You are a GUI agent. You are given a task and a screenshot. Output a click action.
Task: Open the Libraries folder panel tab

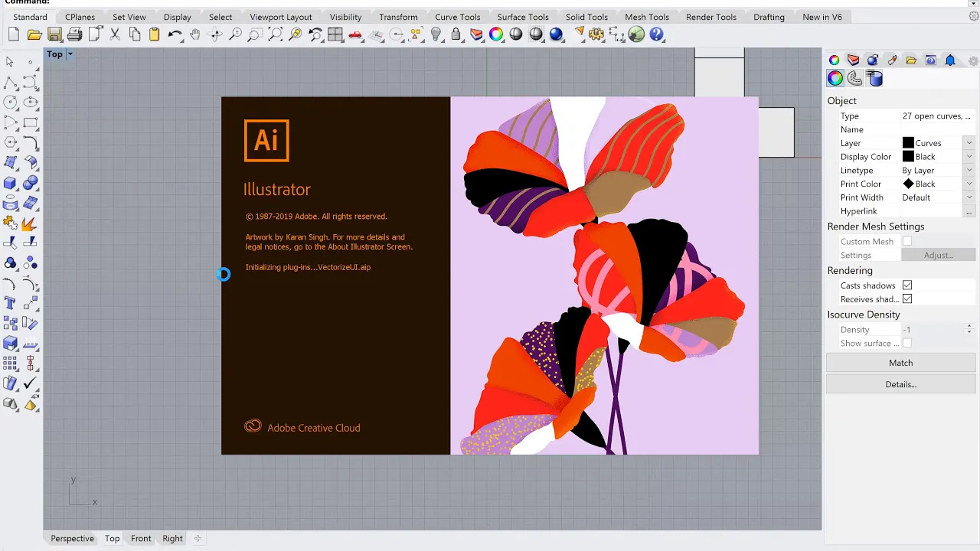tap(911, 60)
